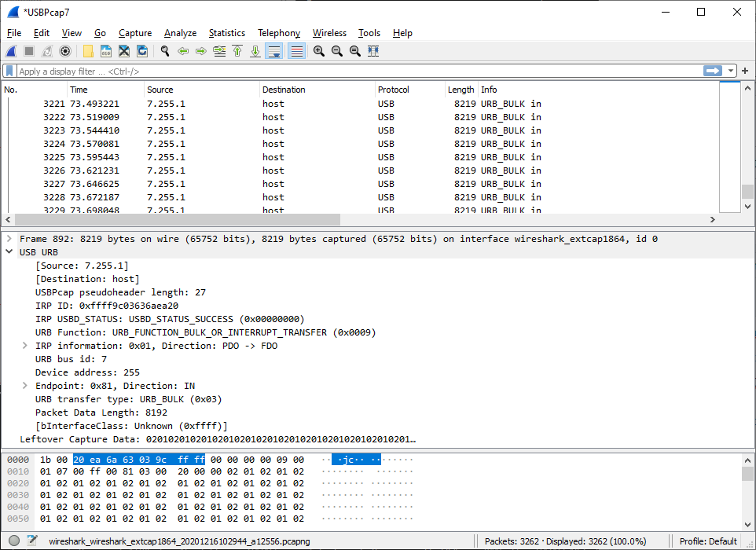Viewport: 756px width, 550px height.
Task: Zoom out packet text
Action: (337, 51)
